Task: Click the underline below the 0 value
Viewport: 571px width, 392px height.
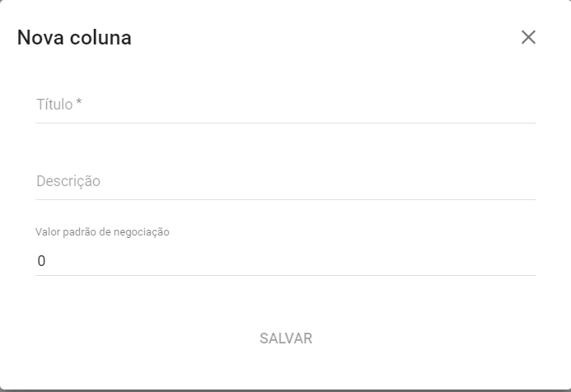Action: coord(286,275)
